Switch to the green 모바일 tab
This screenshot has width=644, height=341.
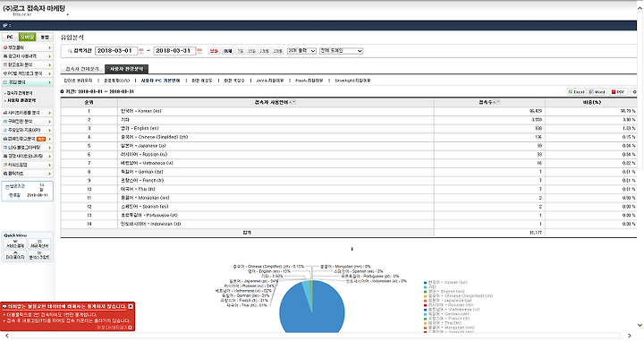tap(28, 37)
